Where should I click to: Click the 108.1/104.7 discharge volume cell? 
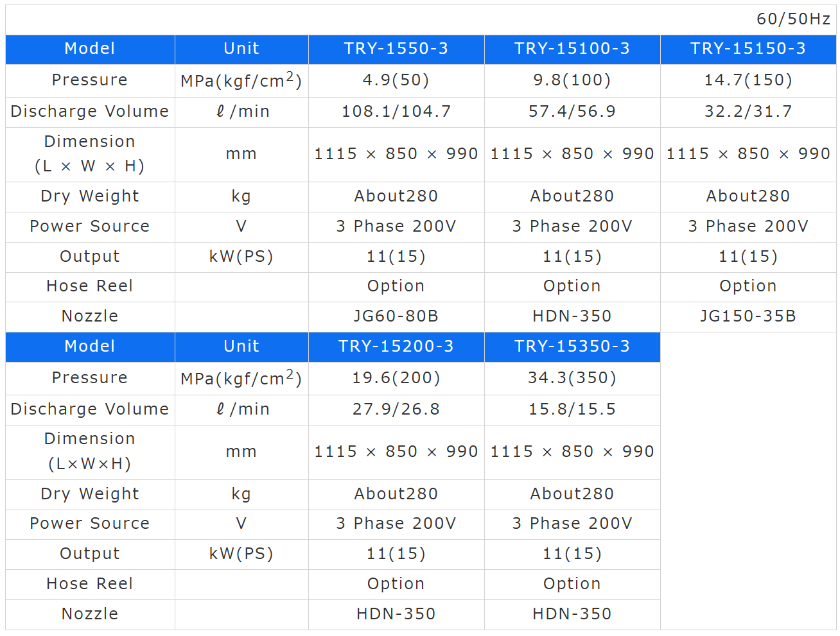(x=396, y=112)
